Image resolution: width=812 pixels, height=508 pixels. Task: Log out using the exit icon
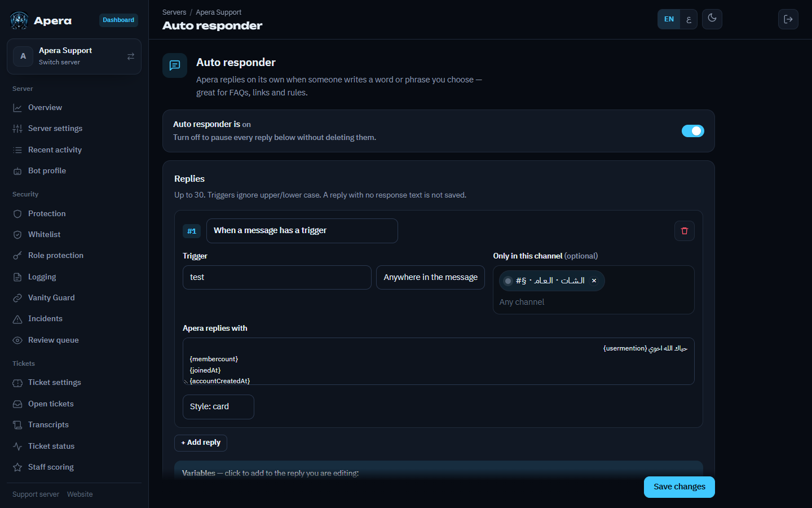click(788, 19)
